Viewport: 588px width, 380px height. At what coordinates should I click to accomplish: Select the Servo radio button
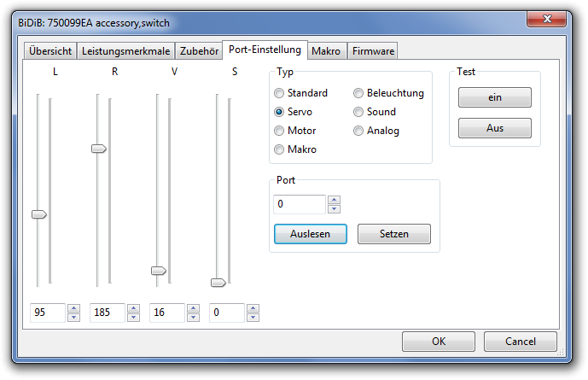click(x=279, y=112)
